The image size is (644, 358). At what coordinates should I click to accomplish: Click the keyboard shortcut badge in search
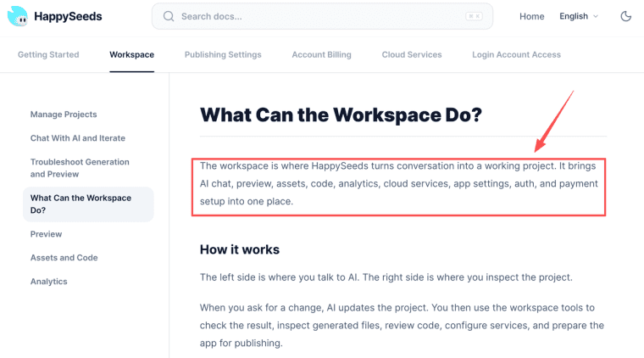pyautogui.click(x=474, y=16)
